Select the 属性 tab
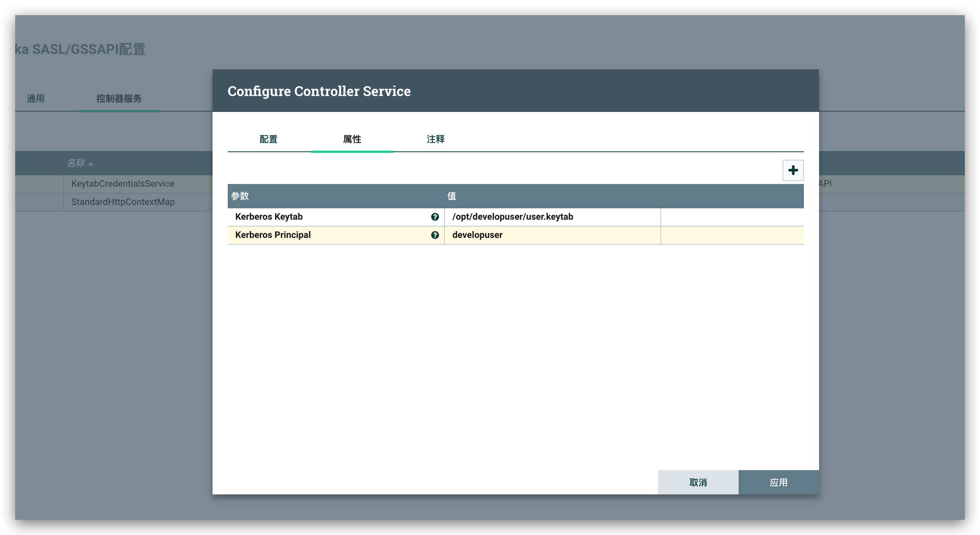 coord(352,139)
